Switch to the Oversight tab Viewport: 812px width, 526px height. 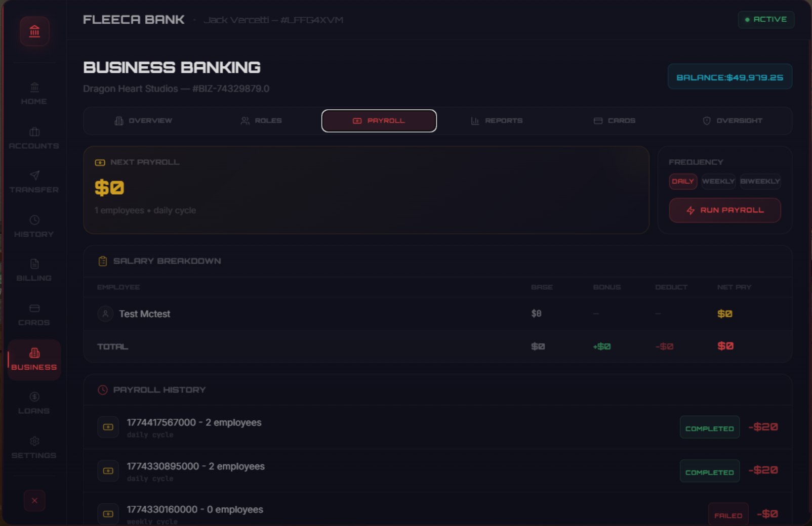coord(733,121)
